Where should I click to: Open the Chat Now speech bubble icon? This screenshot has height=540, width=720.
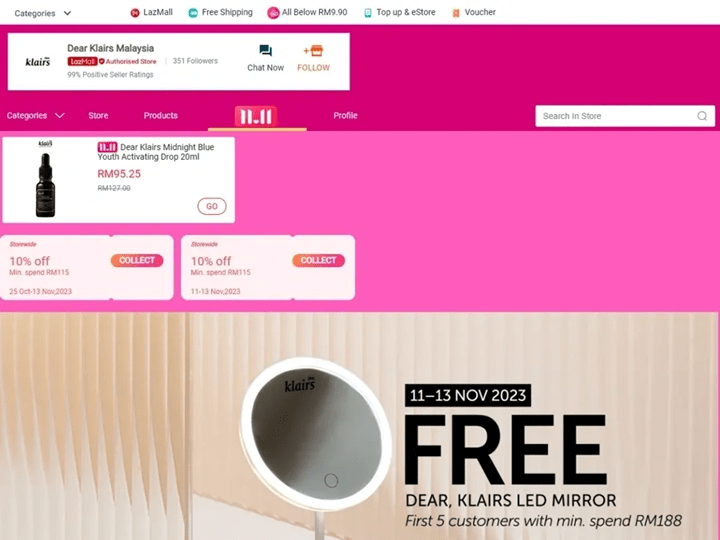point(265,51)
